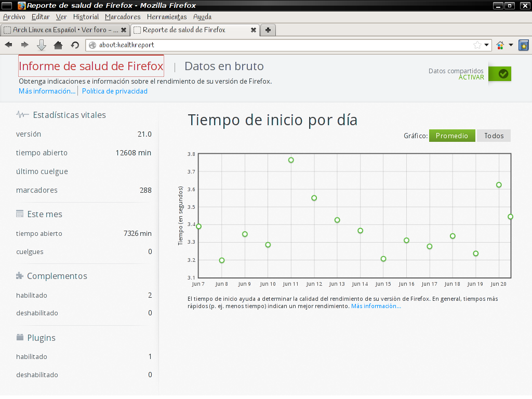Expand the dropdown beside the colored house icon

click(x=511, y=45)
